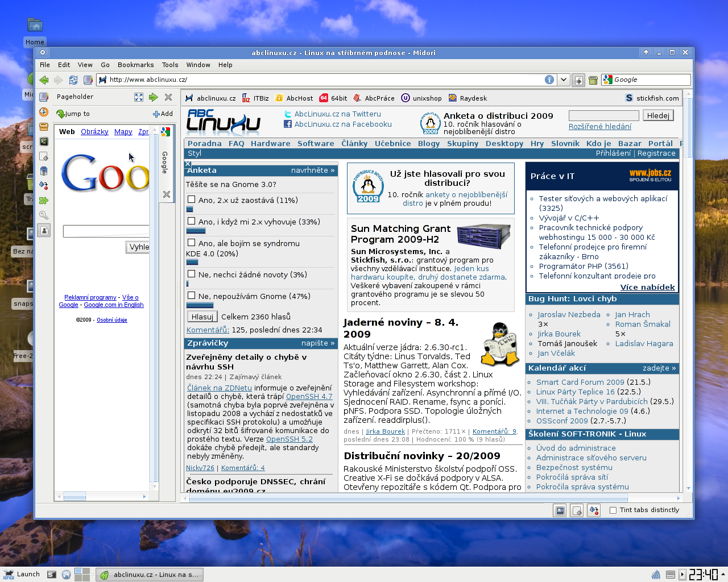
Task: Enable Tint tabs distinctly checkbox
Action: coord(613,510)
